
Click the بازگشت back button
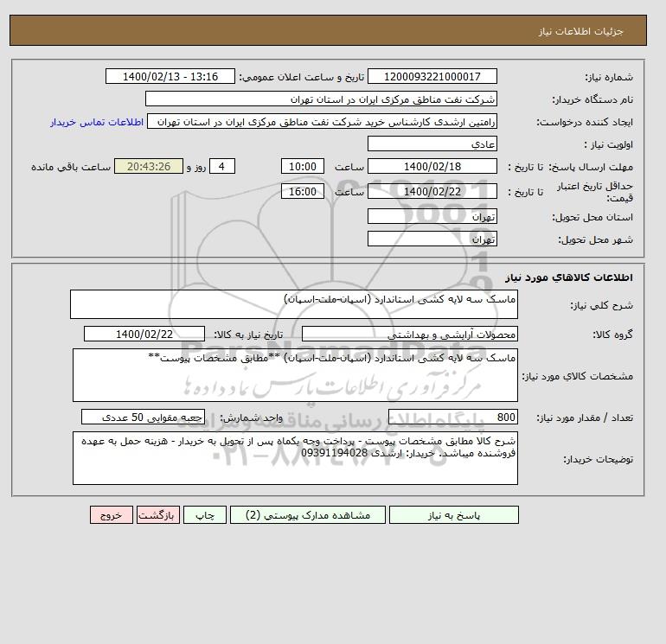[158, 514]
